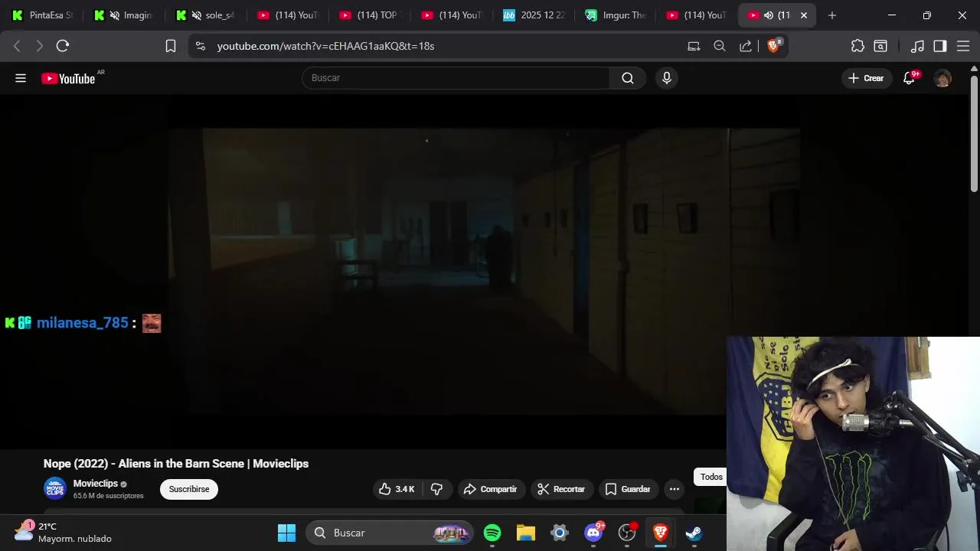Reload the page
This screenshot has height=551, width=980.
(63, 46)
